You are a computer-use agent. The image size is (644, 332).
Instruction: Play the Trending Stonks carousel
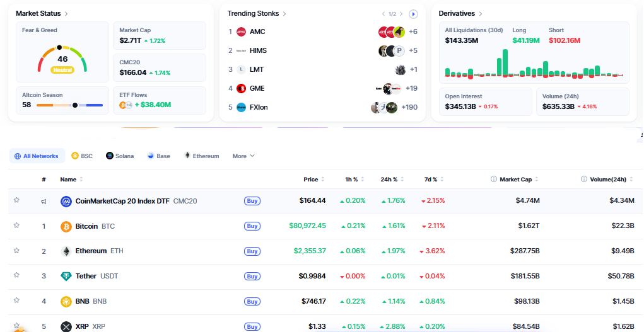click(x=413, y=14)
